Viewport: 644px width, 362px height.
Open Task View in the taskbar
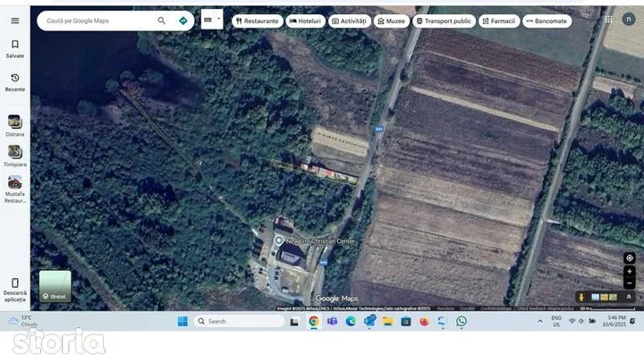coord(294,322)
